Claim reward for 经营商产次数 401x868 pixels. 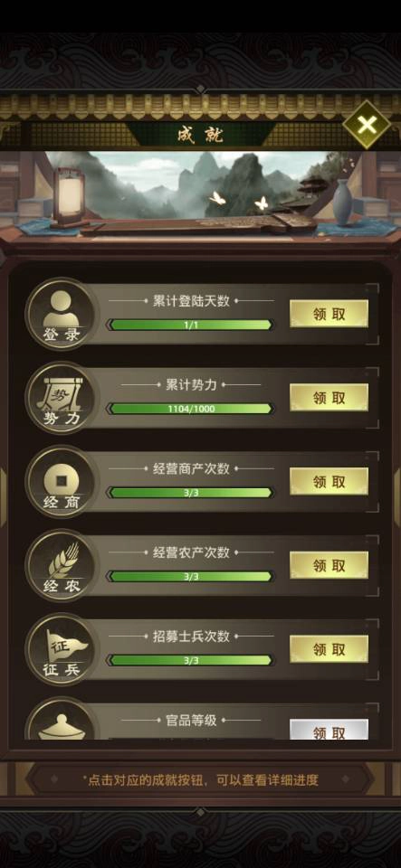tap(329, 482)
